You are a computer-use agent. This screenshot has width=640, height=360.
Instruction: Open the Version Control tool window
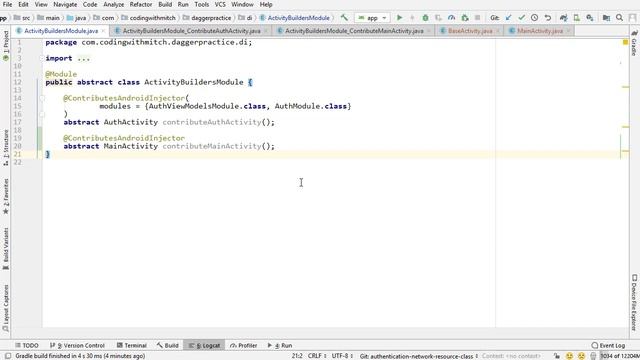point(77,345)
